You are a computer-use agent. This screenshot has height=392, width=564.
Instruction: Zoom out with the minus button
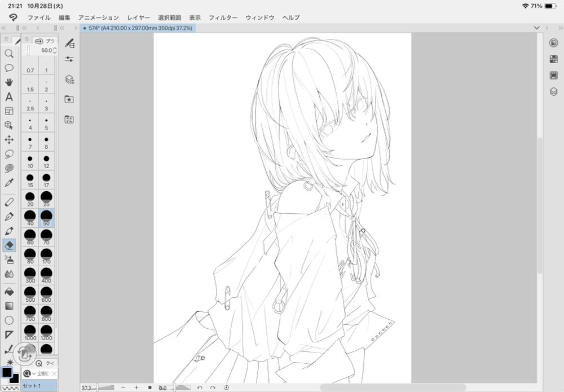coord(124,387)
